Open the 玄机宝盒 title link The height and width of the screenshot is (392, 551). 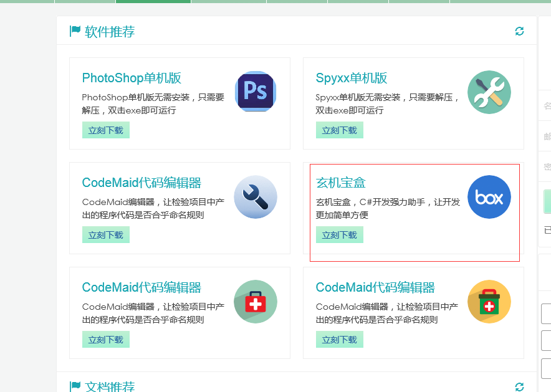tap(340, 183)
